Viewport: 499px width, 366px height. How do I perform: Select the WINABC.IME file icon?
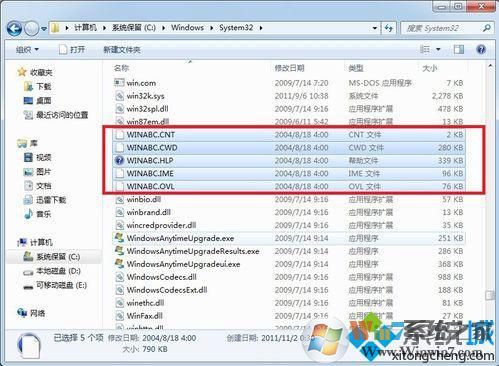(x=119, y=173)
